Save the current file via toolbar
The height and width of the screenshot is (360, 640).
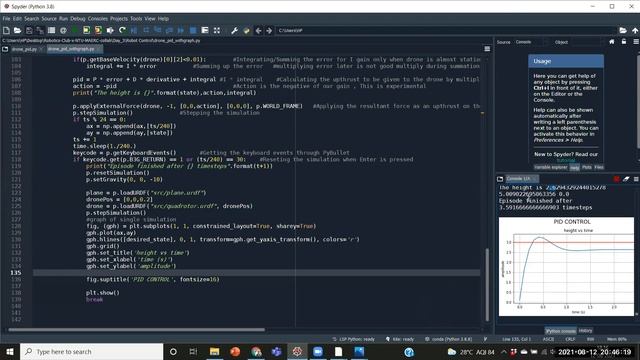tap(29, 30)
